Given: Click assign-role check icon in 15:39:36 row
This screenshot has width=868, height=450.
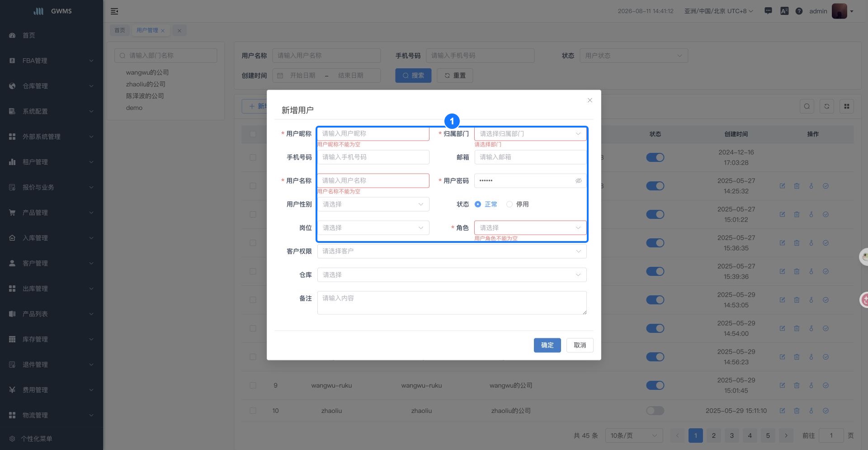Looking at the screenshot, I should point(826,271).
